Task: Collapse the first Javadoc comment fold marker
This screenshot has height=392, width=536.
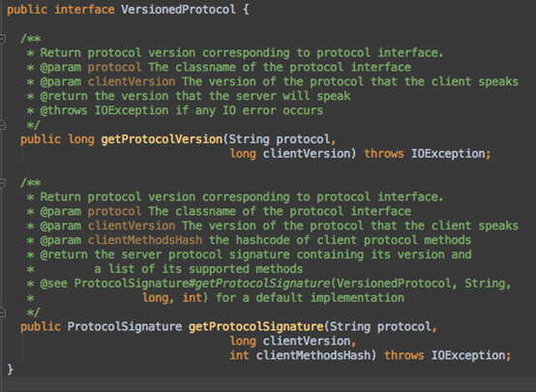Action: (3, 39)
